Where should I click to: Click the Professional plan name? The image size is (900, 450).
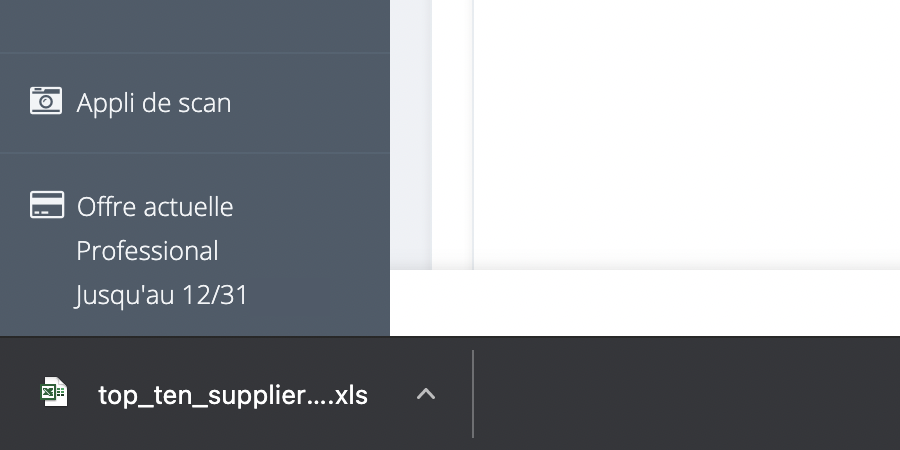coord(148,251)
